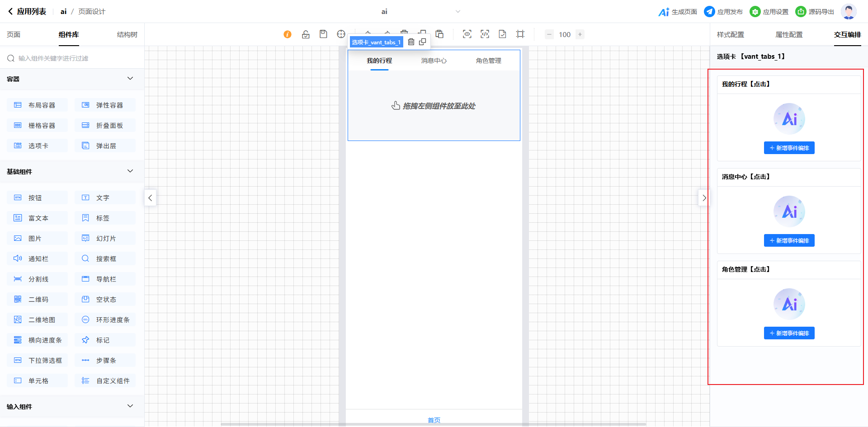868x427 pixels.
Task: Collapse the 容器 section
Action: (x=130, y=79)
